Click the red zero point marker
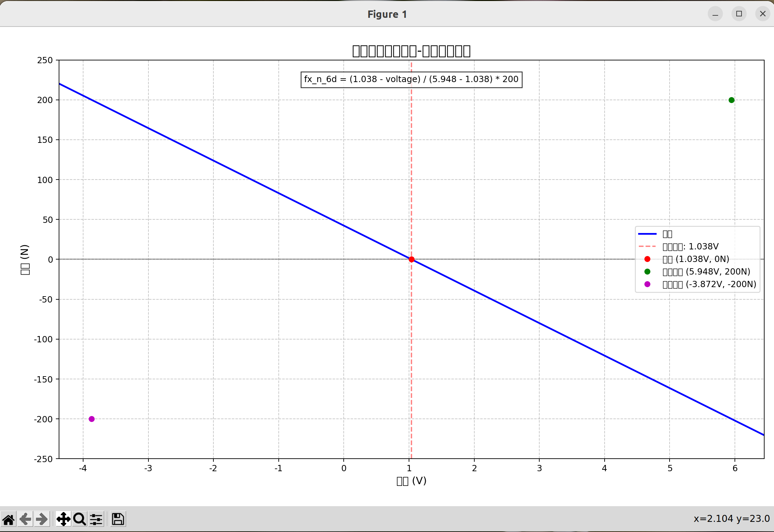Screen dimensions: 774x532 (411, 259)
